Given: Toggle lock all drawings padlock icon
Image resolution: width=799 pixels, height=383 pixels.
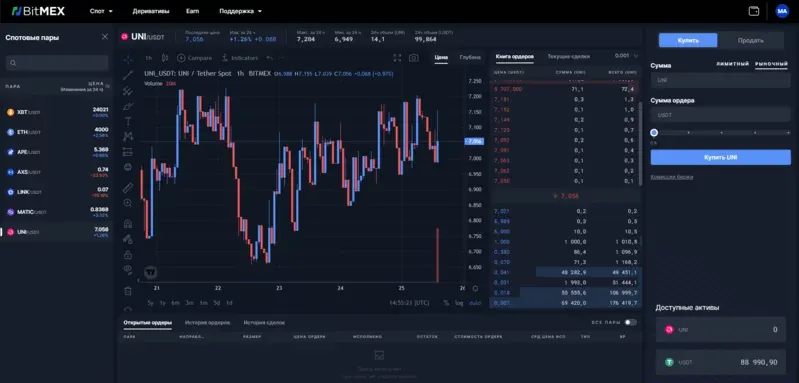Looking at the screenshot, I should [128, 254].
